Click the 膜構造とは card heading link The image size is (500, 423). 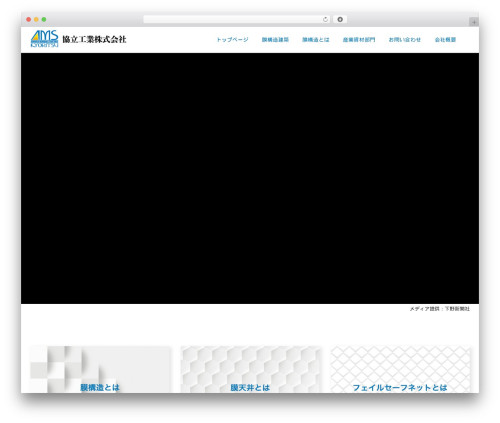coord(100,387)
